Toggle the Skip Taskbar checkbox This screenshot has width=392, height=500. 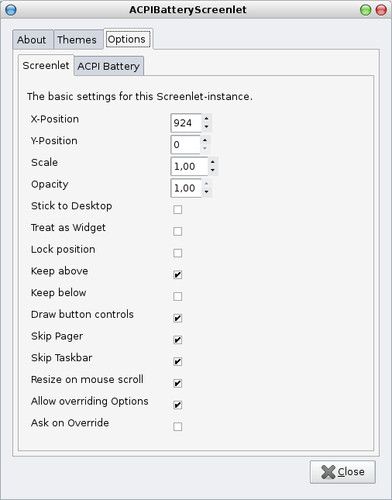[178, 362]
